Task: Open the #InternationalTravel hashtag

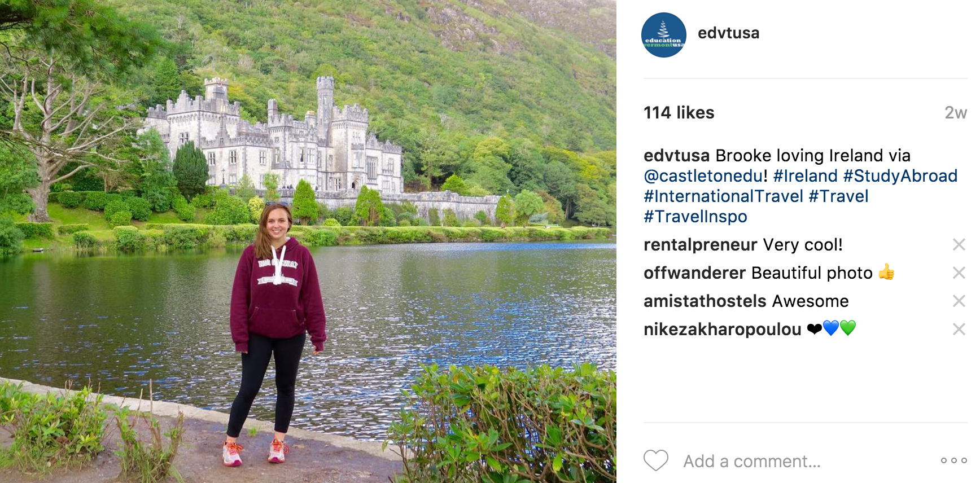Action: click(723, 196)
